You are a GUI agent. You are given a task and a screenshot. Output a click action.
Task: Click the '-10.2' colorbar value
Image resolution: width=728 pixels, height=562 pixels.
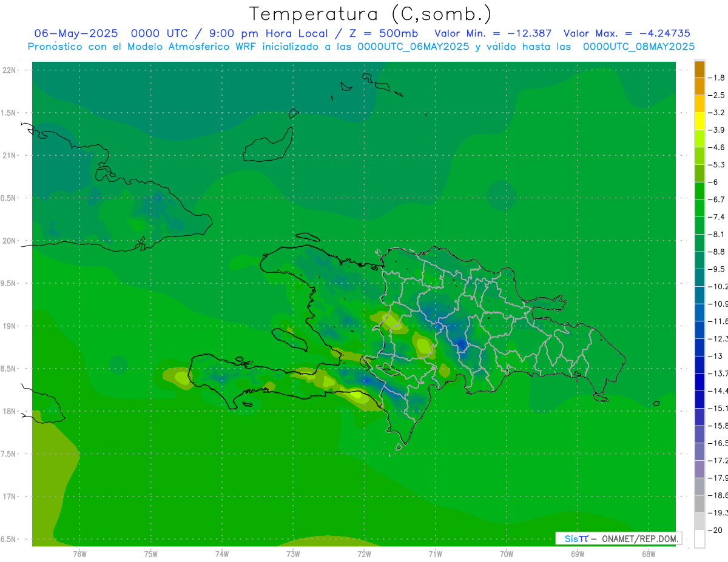(x=718, y=286)
